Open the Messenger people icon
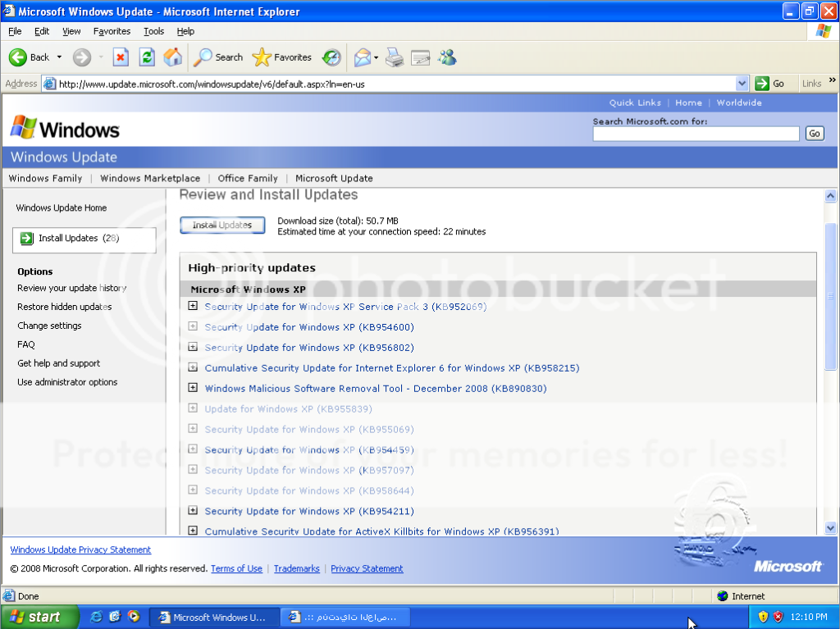Image resolution: width=840 pixels, height=629 pixels. [447, 57]
